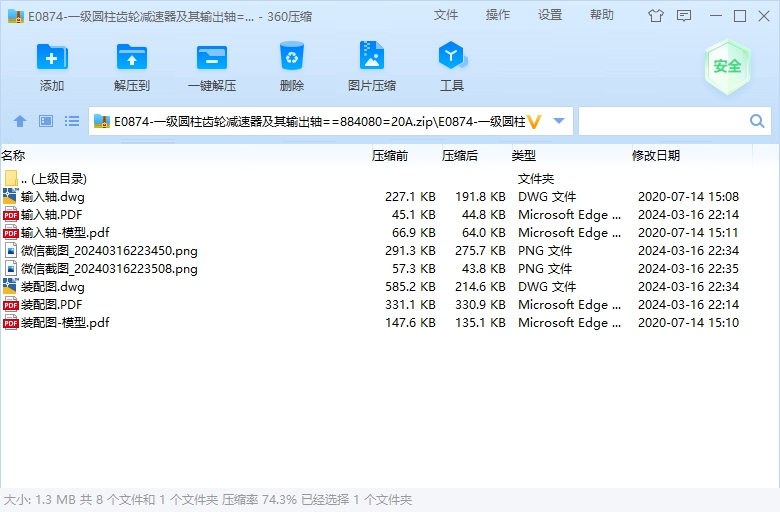Select the file name 装配图.dwg

pos(53,287)
